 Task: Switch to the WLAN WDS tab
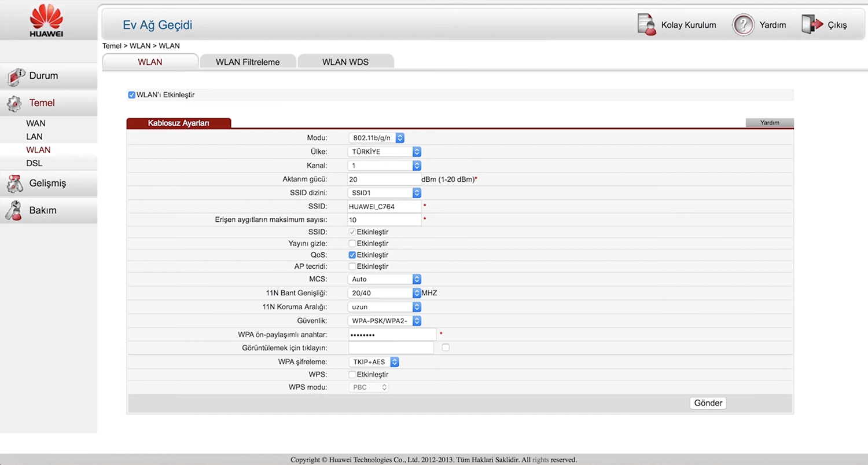point(345,62)
